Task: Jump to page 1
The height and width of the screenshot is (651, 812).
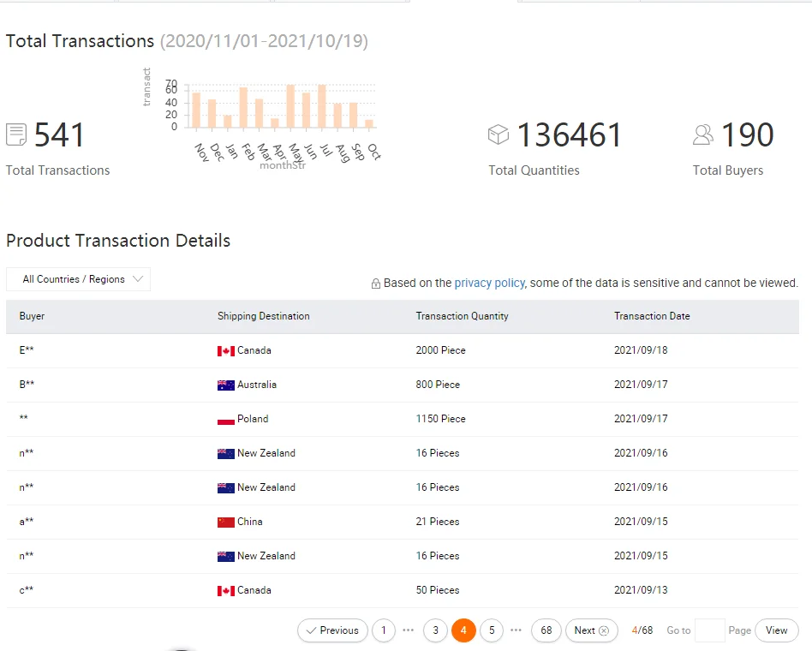Action: coord(383,630)
